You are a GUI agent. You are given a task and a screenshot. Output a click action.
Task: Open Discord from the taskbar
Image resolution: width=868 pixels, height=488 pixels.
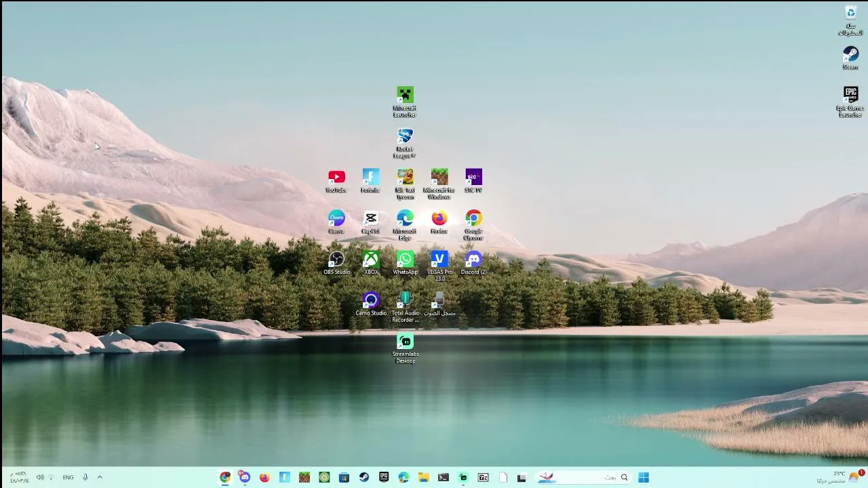245,478
